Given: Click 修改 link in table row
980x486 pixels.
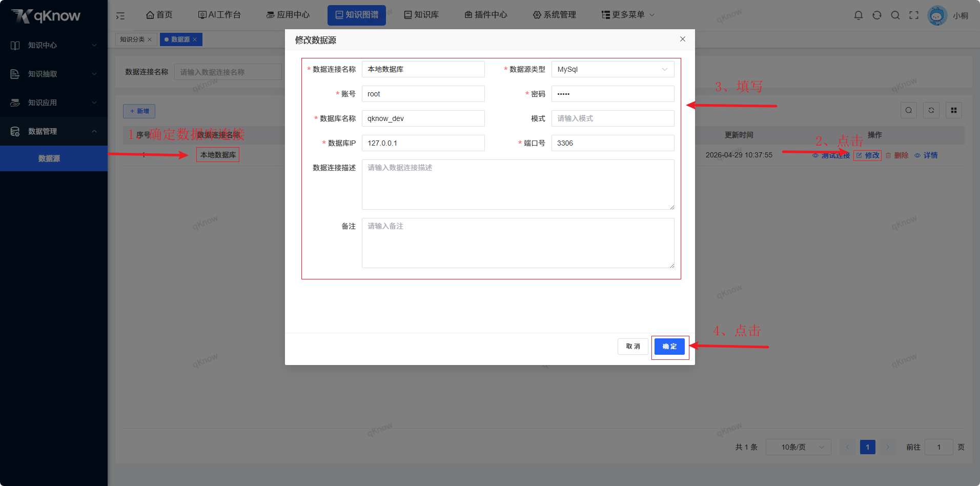Looking at the screenshot, I should click(868, 155).
